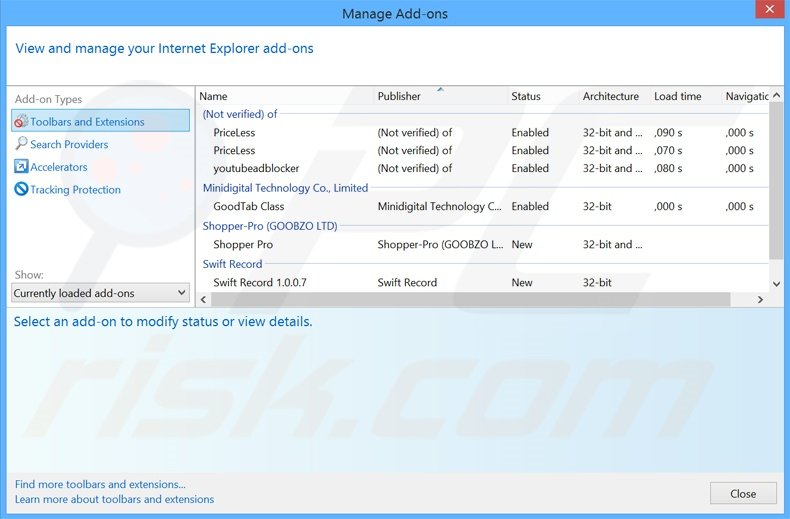
Task: Select the Toolbars and Extensions label
Action: click(x=87, y=122)
